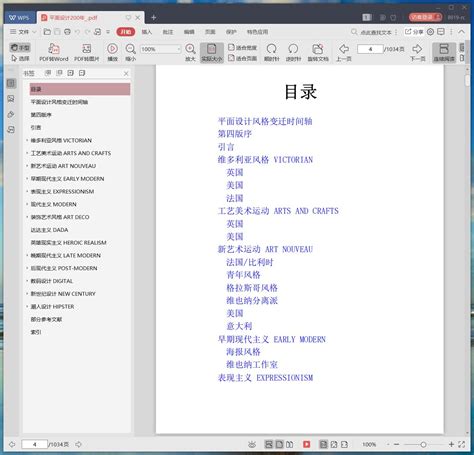
Task: Rotate the document with the 顺时针 tool
Action: [x=272, y=52]
